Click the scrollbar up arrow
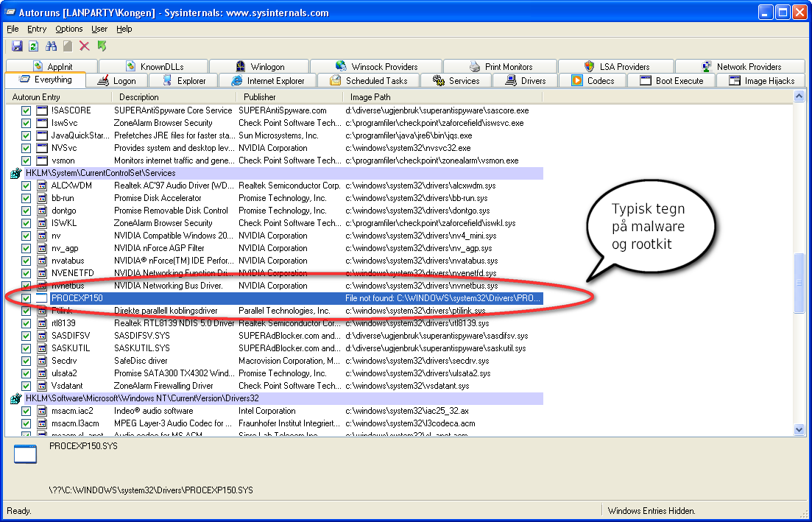Image resolution: width=812 pixels, height=522 pixels. [x=799, y=96]
